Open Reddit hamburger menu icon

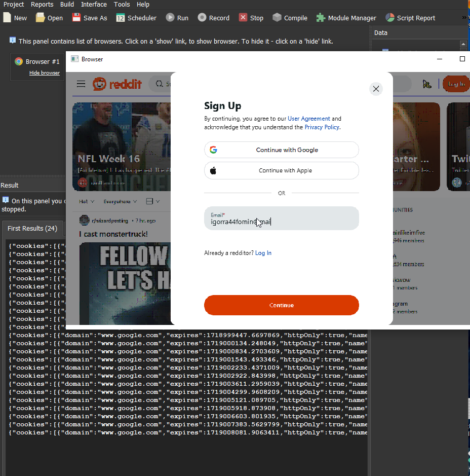[81, 84]
